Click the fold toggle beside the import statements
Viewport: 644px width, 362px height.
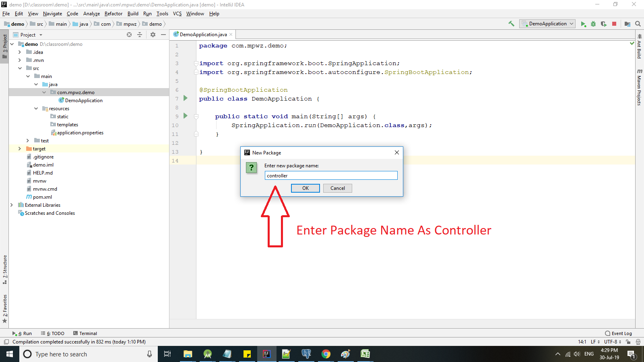tap(196, 63)
